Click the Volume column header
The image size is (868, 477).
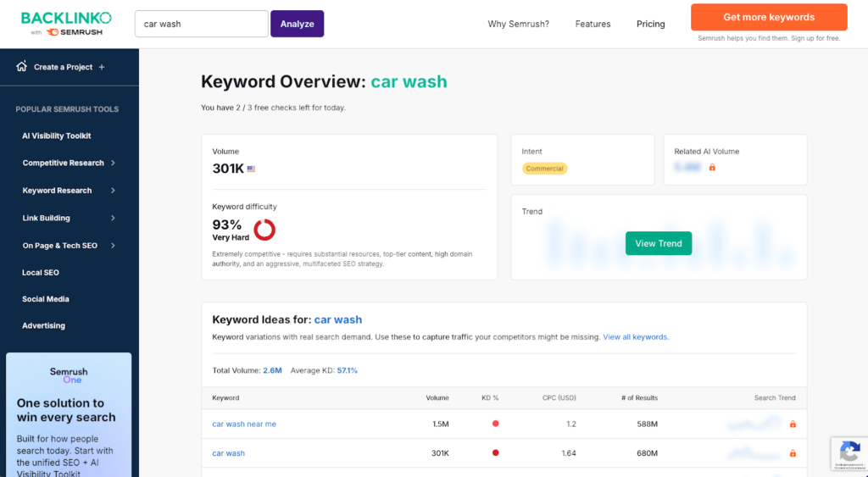tap(437, 398)
